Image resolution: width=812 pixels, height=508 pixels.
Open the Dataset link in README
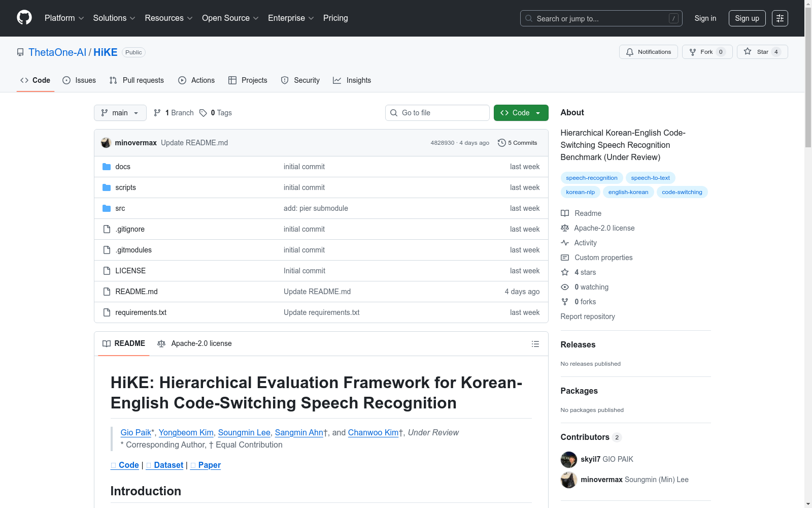click(165, 465)
